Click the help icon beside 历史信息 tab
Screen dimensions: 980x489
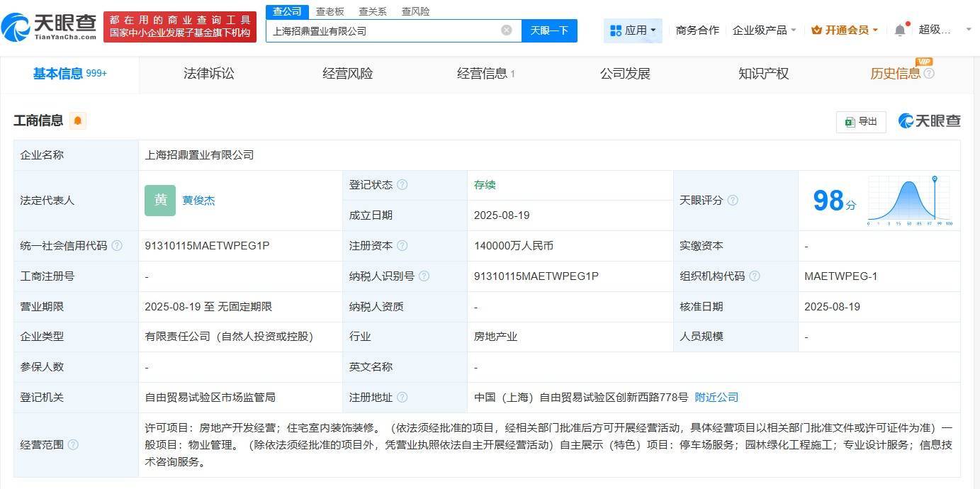tap(929, 74)
